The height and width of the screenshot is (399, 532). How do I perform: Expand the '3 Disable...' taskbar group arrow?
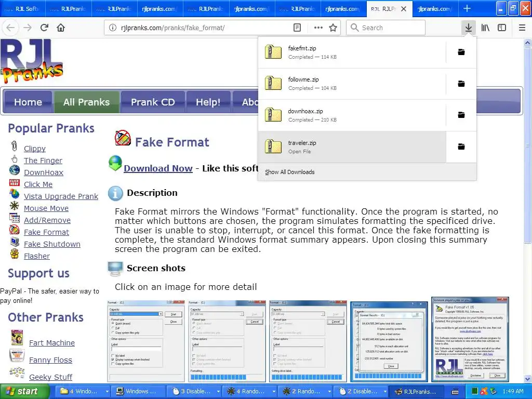point(218,392)
